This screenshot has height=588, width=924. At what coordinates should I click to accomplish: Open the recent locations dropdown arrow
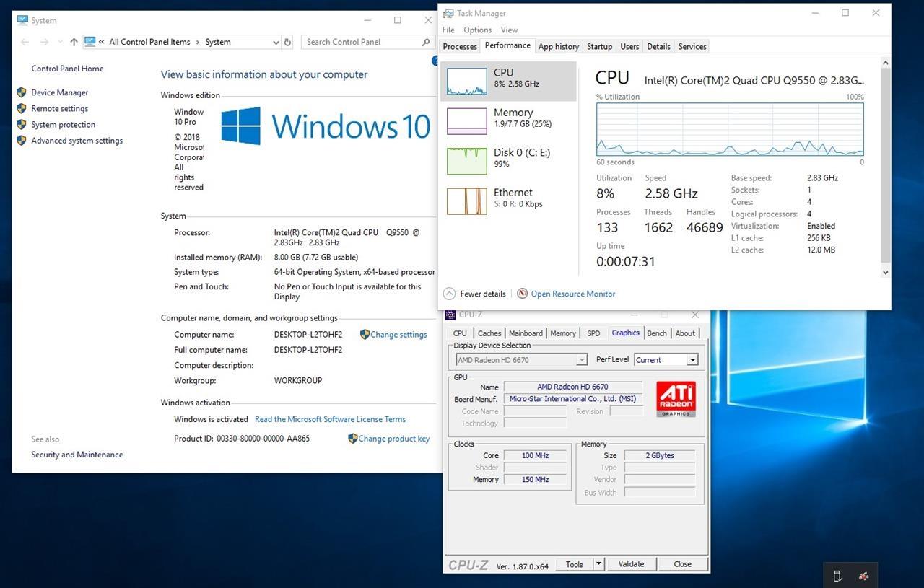coord(60,42)
